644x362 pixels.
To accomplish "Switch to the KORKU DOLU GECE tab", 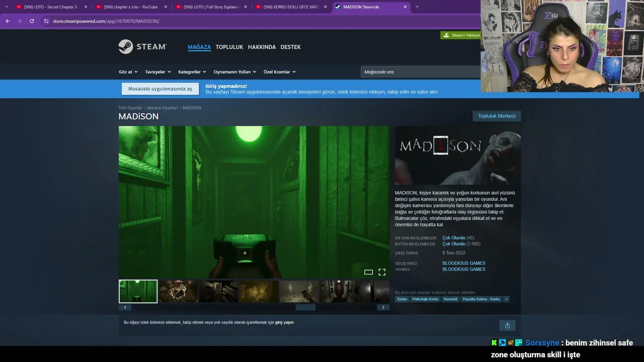I will [x=291, y=7].
